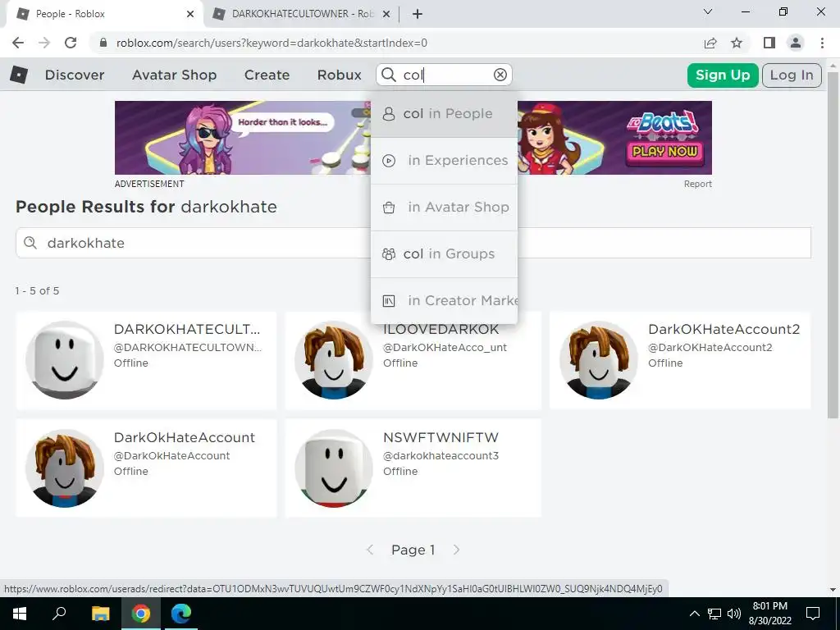Close the DARKOKHATECULTOWNER tab
This screenshot has width=840, height=630.
point(386,14)
